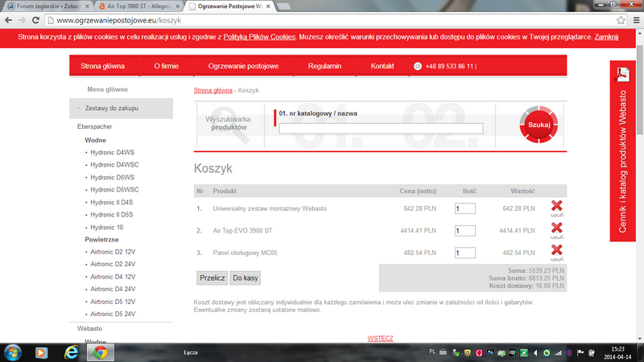This screenshot has width=644, height=362.
Task: Click the Chrome taskbar icon
Action: click(x=100, y=352)
